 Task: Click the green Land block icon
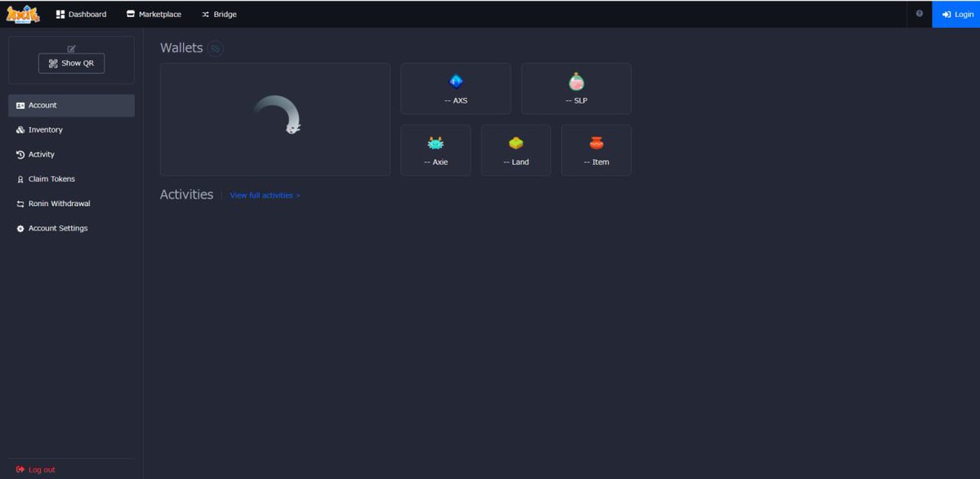point(516,143)
